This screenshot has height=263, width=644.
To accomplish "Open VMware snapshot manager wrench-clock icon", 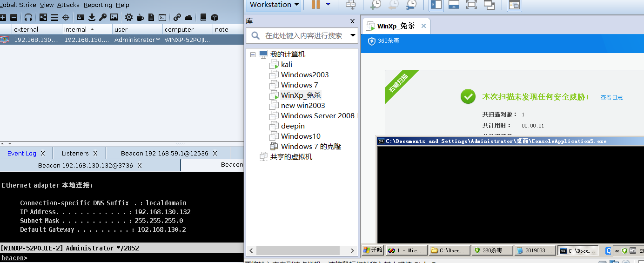I will (411, 5).
